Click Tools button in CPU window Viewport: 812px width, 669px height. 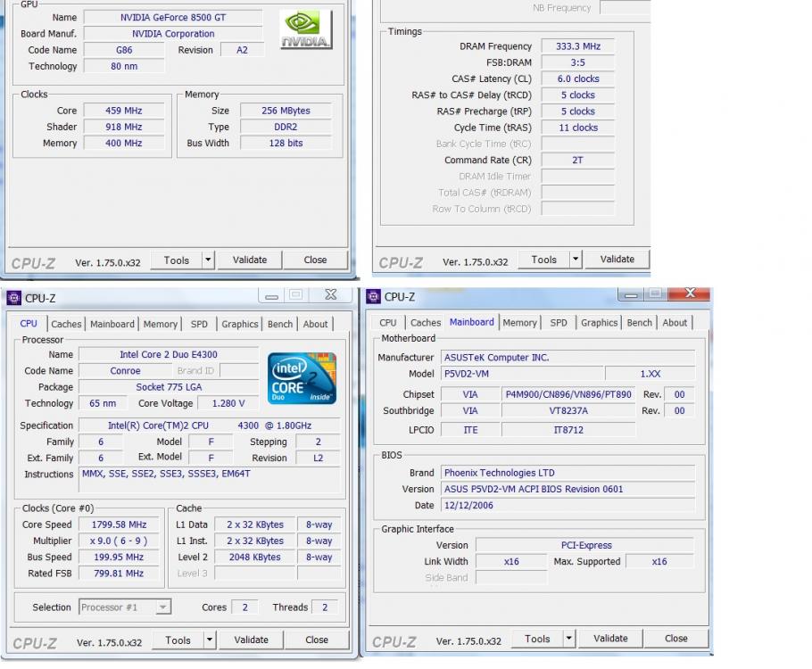pyautogui.click(x=178, y=640)
